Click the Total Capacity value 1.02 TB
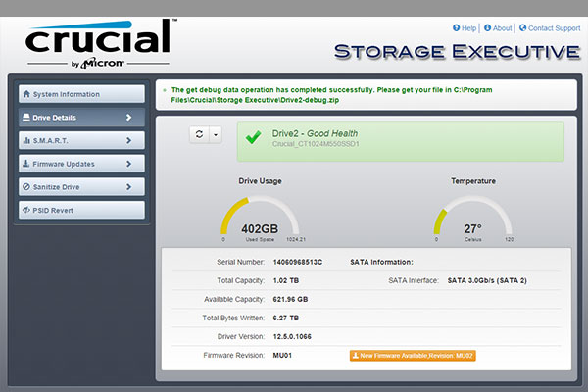This screenshot has width=588, height=392. pyautogui.click(x=286, y=280)
